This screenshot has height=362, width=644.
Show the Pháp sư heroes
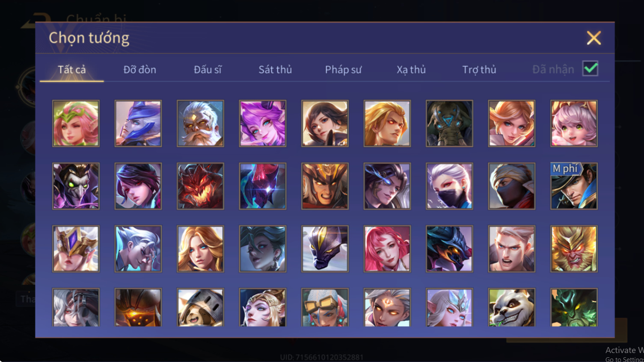[x=343, y=69]
